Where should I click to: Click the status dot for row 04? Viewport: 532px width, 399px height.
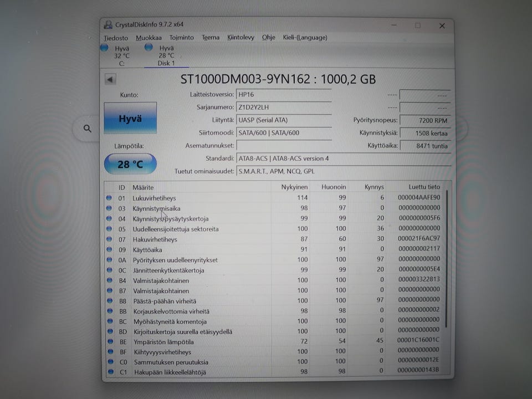[109, 218]
